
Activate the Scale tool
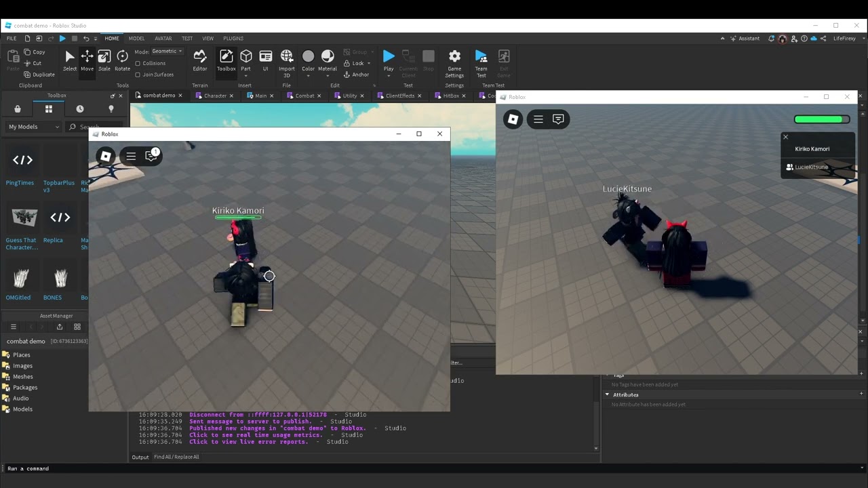(x=104, y=60)
